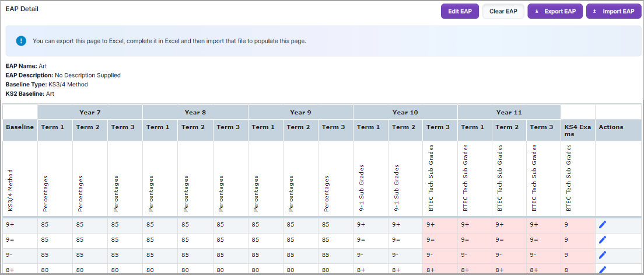Click the Import EAP button
Image resolution: width=644 pixels, height=275 pixels.
point(612,12)
